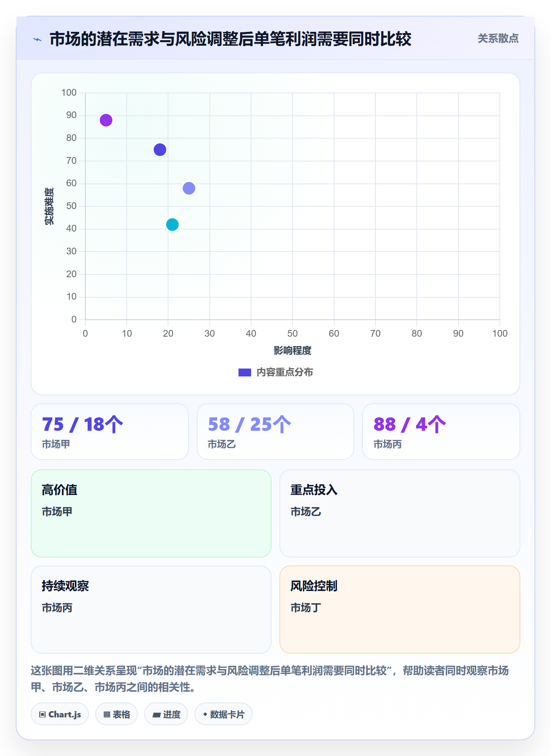551x756 pixels.
Task: Click the chart title heading text
Action: click(x=230, y=39)
